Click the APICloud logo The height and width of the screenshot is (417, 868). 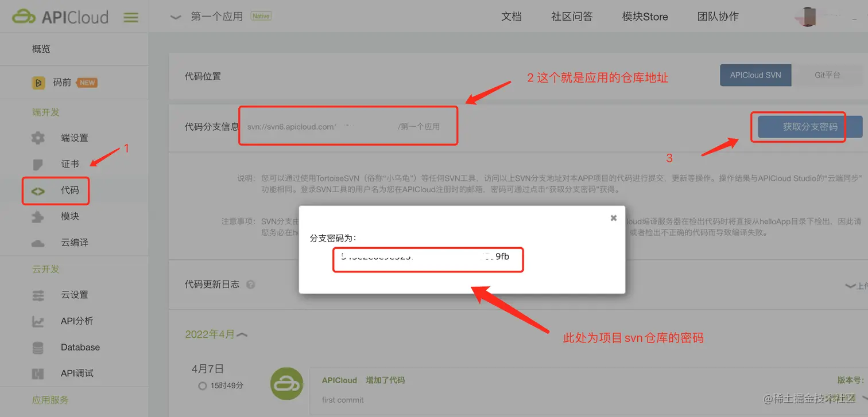point(60,17)
